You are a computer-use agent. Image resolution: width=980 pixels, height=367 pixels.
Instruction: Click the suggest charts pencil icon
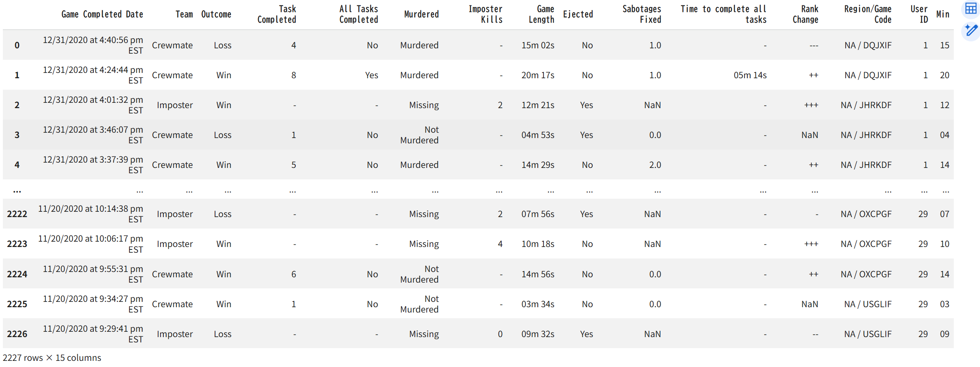click(971, 30)
